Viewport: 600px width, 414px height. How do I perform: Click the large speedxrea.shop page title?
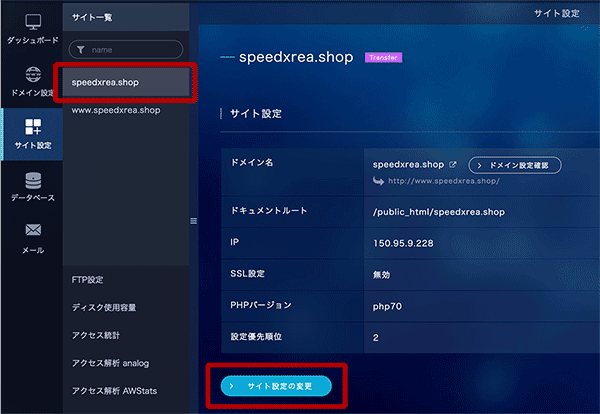click(296, 57)
